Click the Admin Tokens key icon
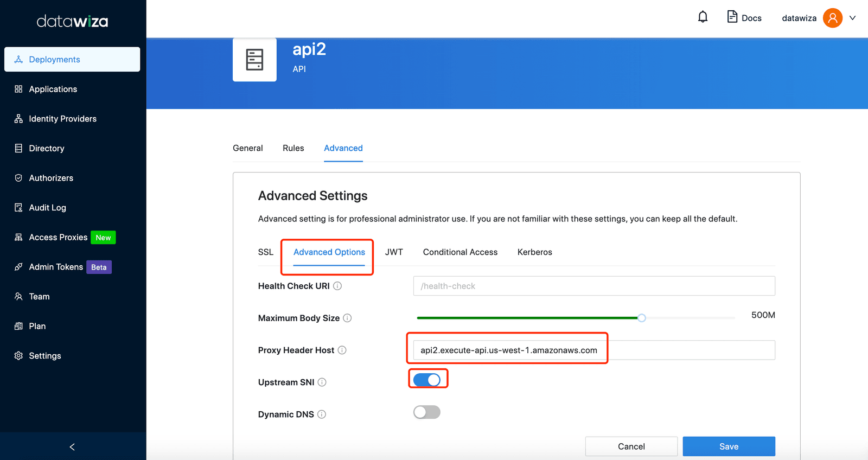Image resolution: width=868 pixels, height=460 pixels. tap(18, 267)
